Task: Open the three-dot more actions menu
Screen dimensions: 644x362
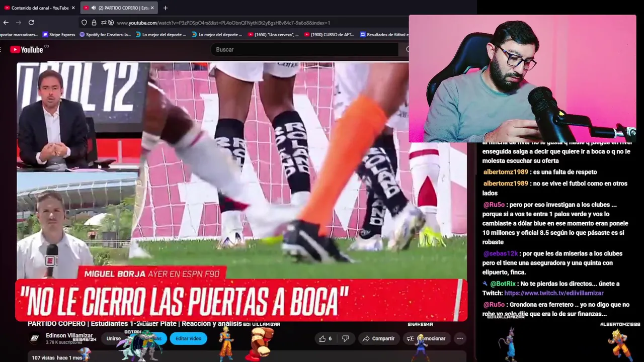Action: point(460,338)
